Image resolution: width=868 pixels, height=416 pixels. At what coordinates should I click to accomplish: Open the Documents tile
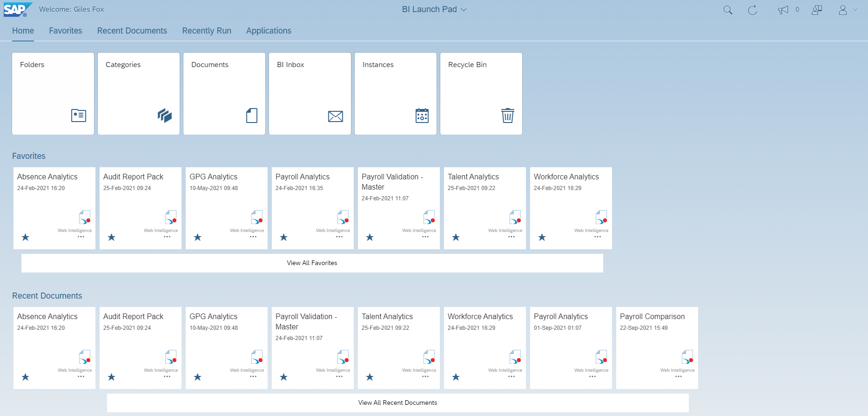[x=224, y=94]
